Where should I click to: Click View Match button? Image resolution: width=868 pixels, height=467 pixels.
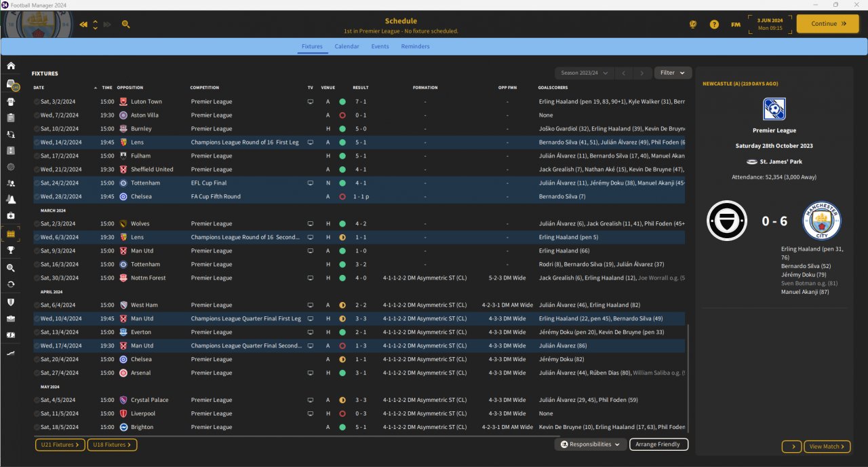(827, 447)
